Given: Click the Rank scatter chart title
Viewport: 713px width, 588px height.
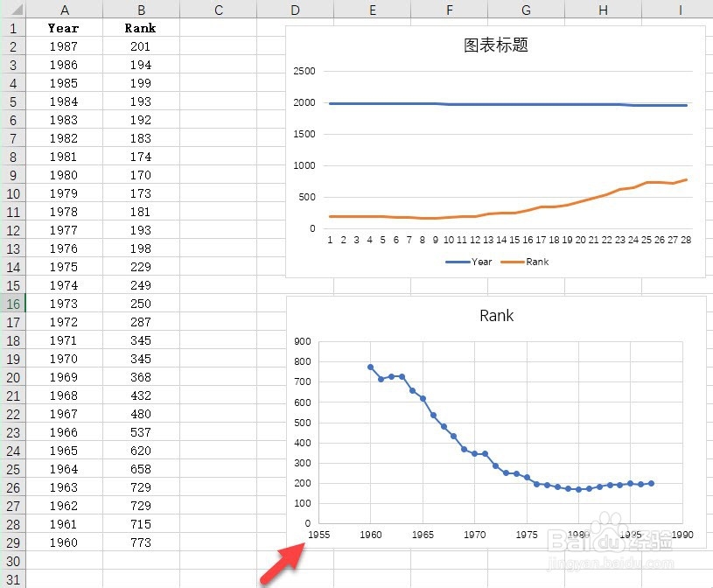Looking at the screenshot, I should coord(496,316).
